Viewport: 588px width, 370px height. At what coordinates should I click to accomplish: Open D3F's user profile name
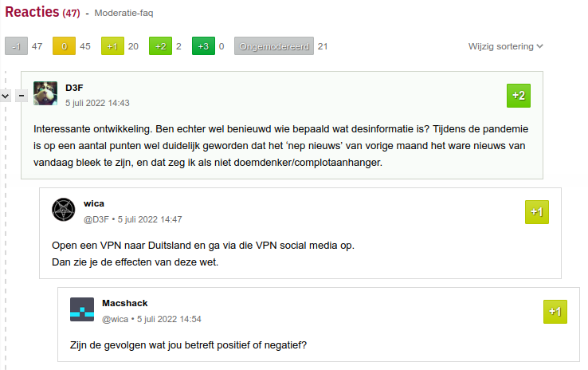click(74, 87)
